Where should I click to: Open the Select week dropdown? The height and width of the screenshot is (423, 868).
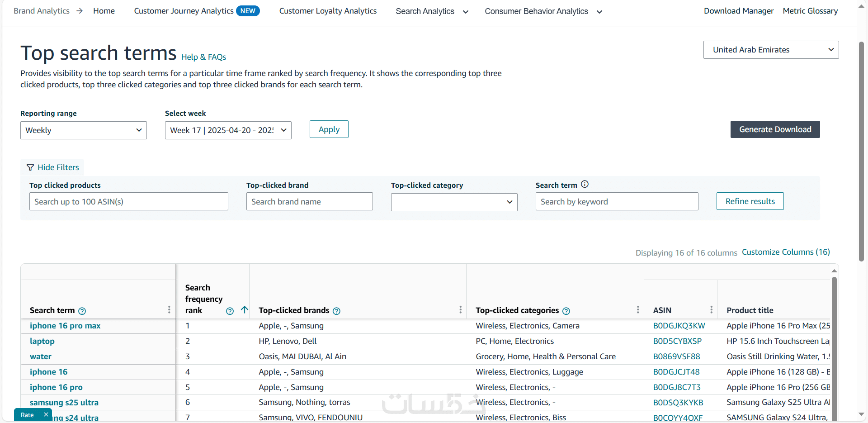(x=228, y=130)
